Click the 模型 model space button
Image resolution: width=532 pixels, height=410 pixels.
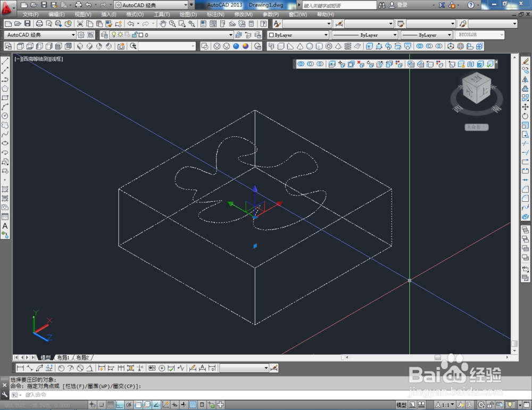click(401, 405)
